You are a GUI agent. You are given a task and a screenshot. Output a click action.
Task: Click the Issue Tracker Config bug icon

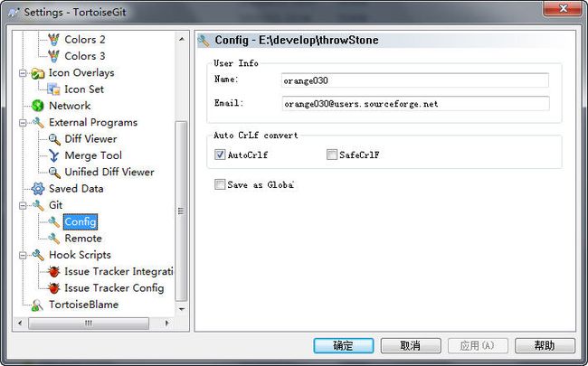tap(54, 287)
